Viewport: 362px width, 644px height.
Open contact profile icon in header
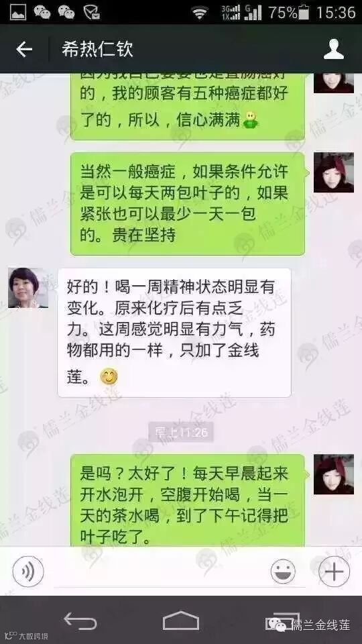[x=334, y=49]
